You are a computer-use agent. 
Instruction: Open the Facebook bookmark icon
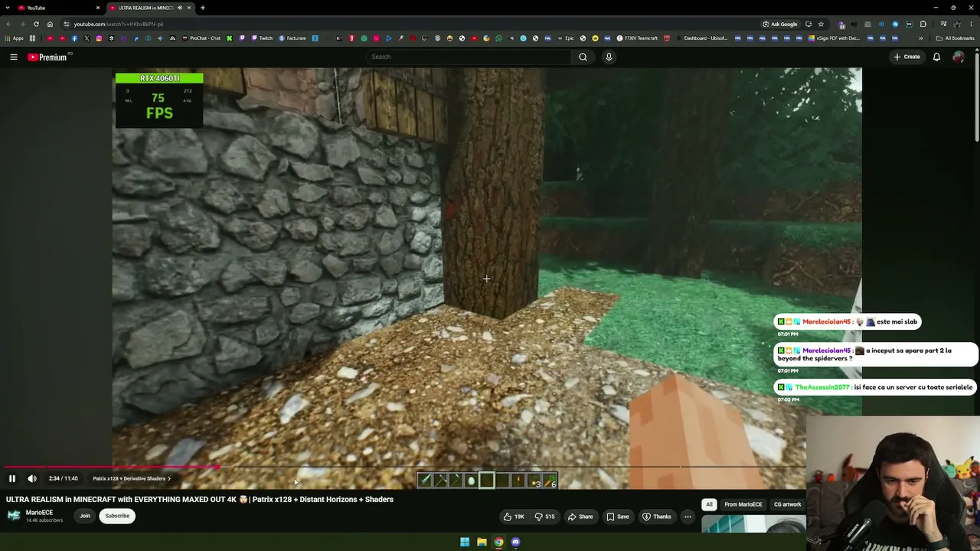pos(74,38)
